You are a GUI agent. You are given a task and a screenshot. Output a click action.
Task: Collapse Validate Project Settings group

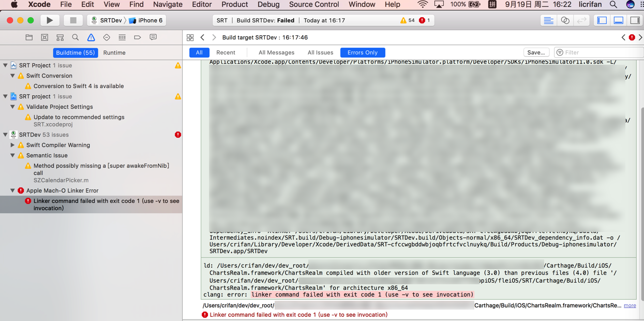[13, 107]
